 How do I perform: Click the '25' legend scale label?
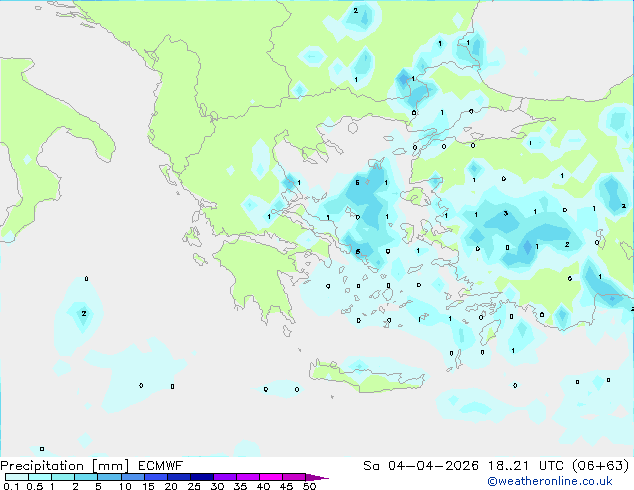coord(194,486)
